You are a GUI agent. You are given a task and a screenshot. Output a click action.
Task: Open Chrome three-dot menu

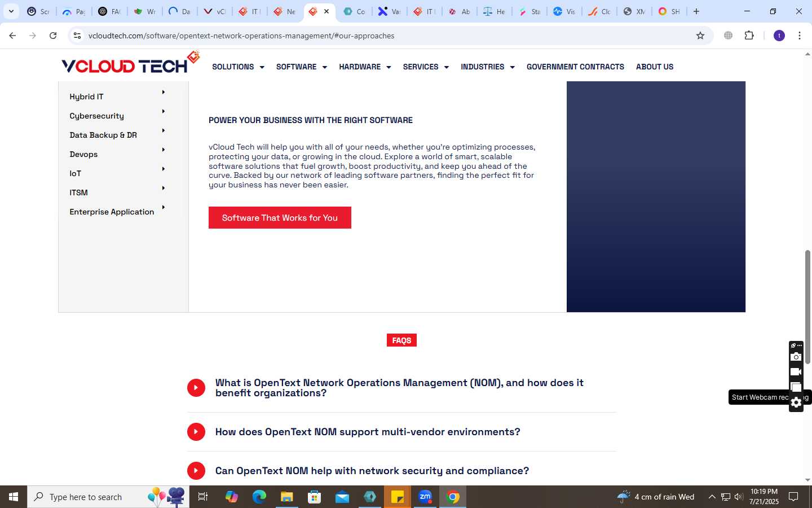tap(800, 36)
